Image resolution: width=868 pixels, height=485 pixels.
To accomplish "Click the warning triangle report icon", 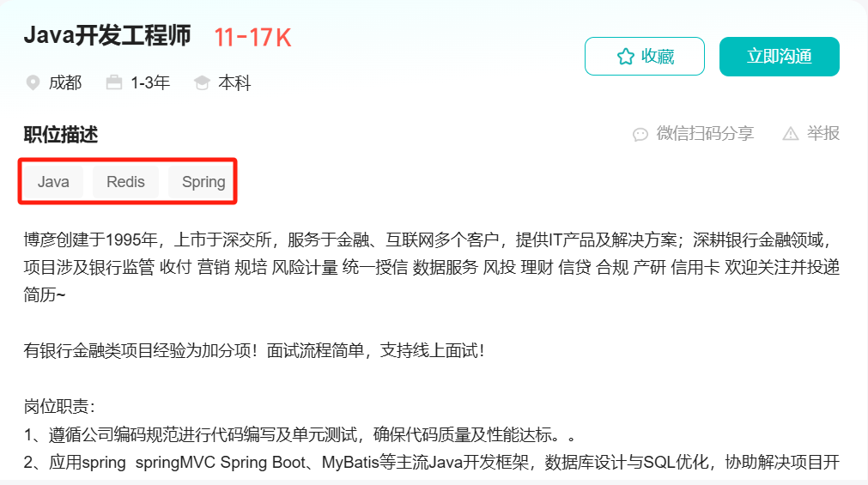I will tap(791, 133).
